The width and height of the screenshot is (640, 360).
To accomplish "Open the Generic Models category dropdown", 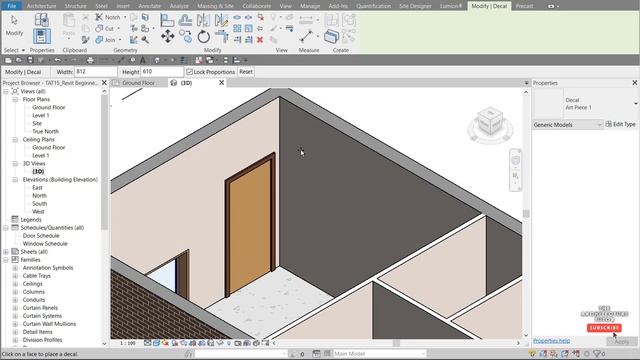I will coord(568,124).
